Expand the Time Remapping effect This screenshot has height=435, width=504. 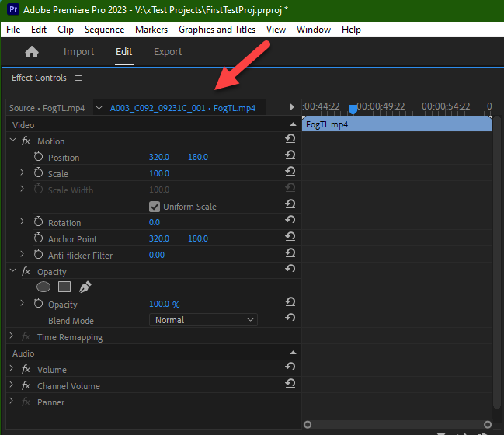tap(12, 336)
